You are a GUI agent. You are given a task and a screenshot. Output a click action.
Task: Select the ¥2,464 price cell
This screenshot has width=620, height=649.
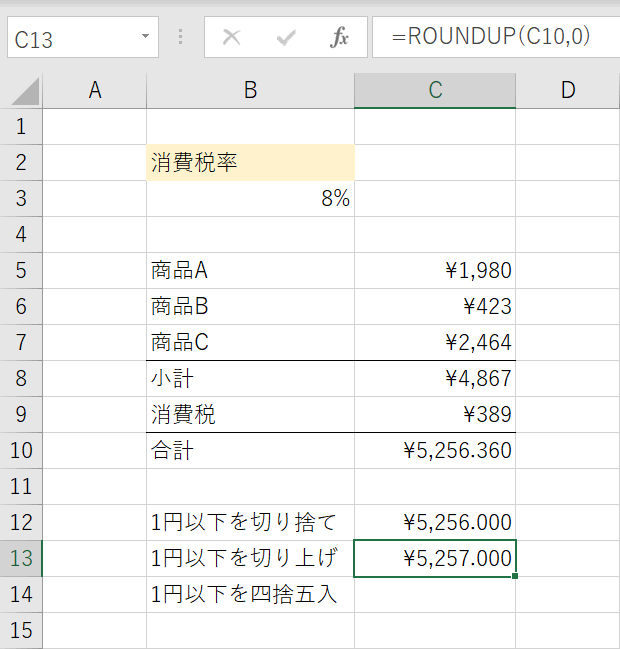click(435, 343)
